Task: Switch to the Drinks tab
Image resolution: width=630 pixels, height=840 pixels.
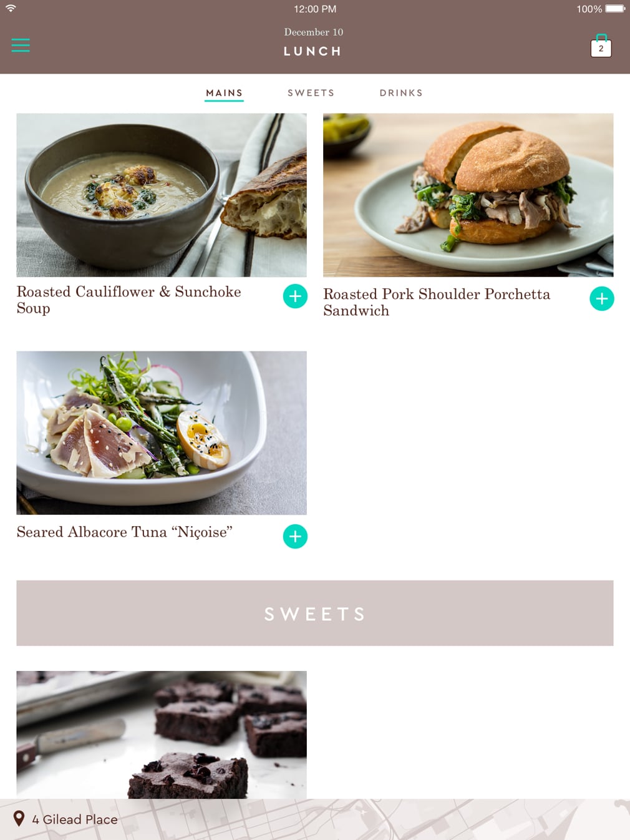Action: pyautogui.click(x=401, y=93)
